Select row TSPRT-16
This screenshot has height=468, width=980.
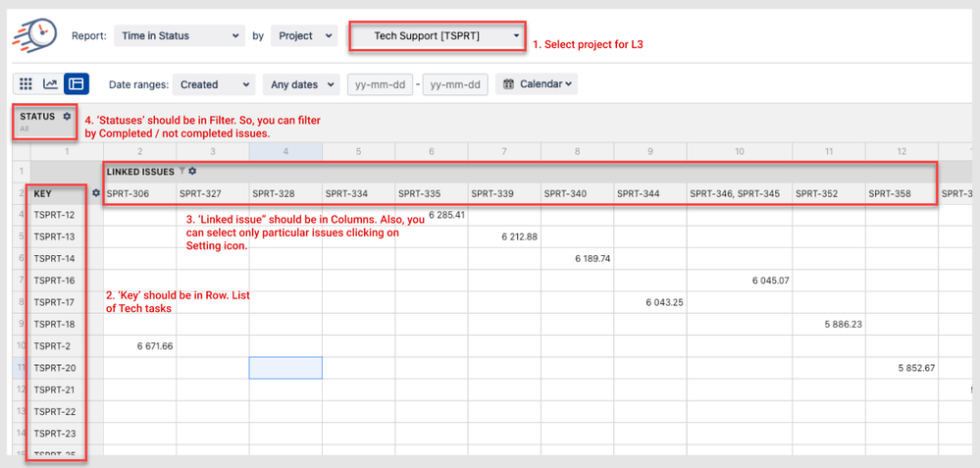(54, 281)
